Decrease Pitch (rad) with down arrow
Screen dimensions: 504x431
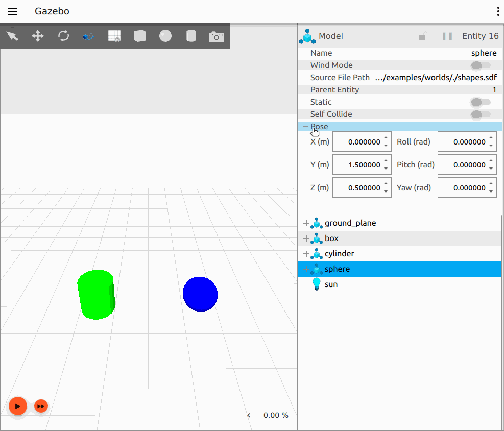[x=491, y=169]
